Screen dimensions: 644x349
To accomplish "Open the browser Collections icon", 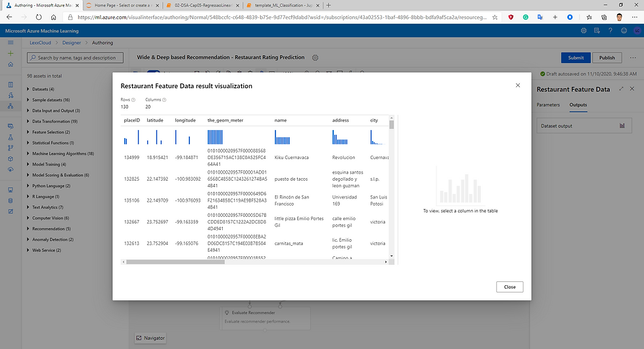I will pyautogui.click(x=604, y=17).
